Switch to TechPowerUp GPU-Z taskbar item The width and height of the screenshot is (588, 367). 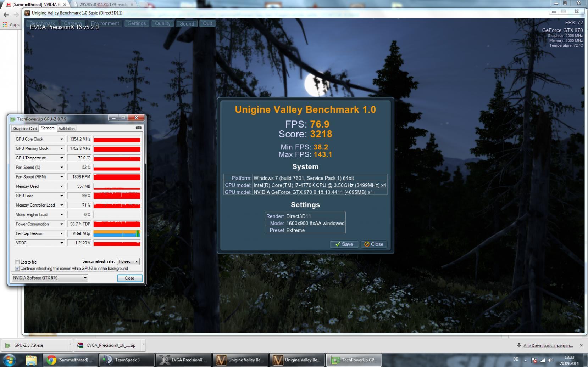point(353,360)
